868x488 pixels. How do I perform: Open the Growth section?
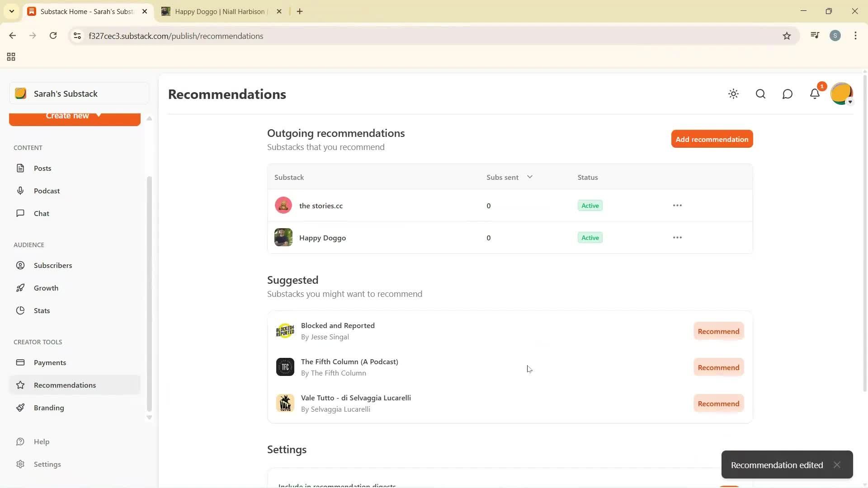click(46, 288)
